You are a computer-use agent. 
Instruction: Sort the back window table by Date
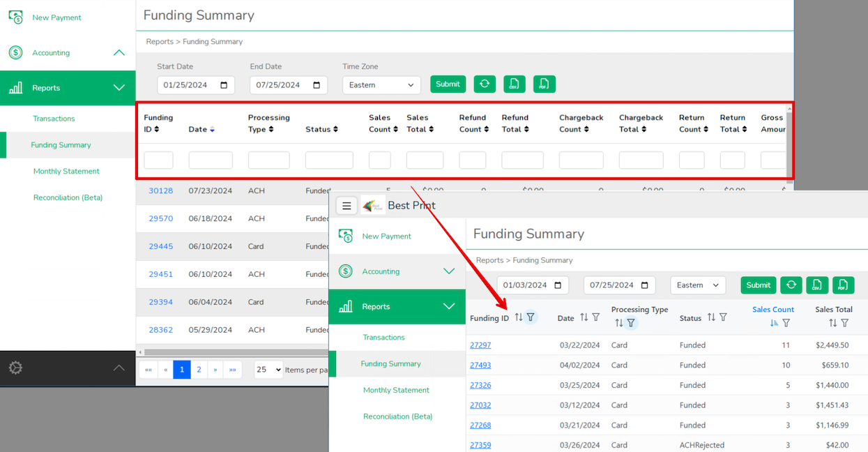click(x=212, y=129)
